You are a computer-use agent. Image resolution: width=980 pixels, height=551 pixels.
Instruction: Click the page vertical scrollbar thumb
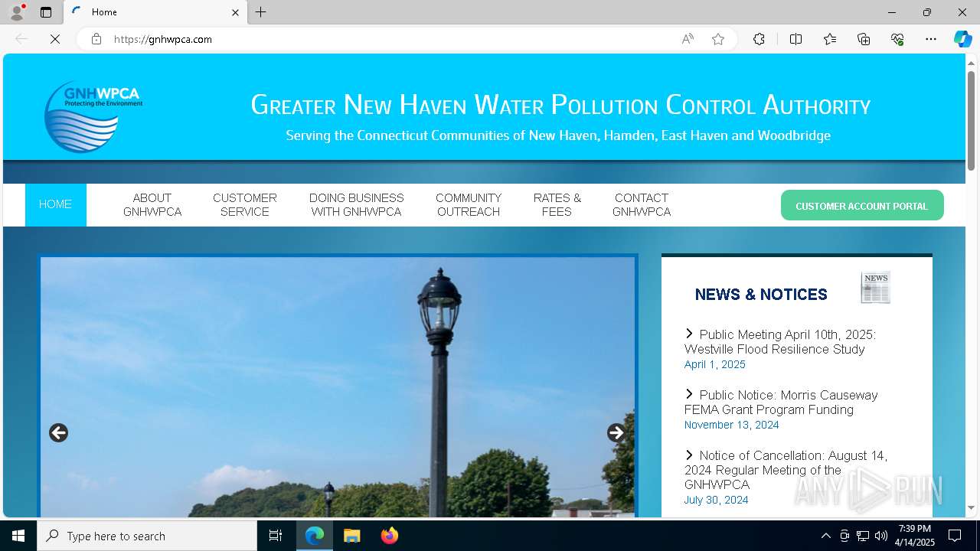coord(971,120)
